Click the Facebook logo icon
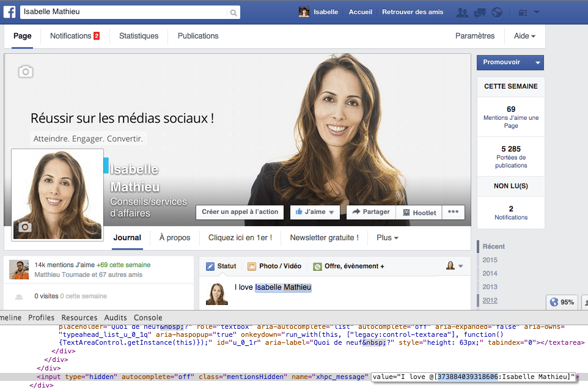 coord(10,12)
